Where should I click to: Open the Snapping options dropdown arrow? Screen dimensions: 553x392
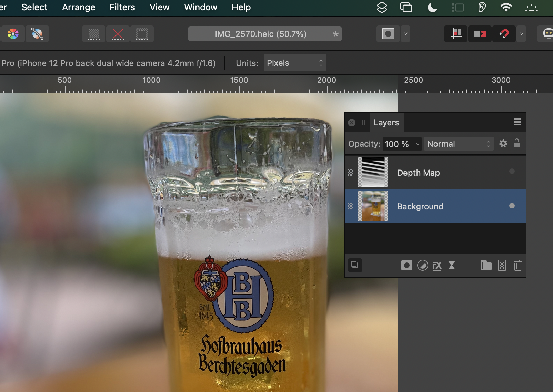tap(521, 34)
